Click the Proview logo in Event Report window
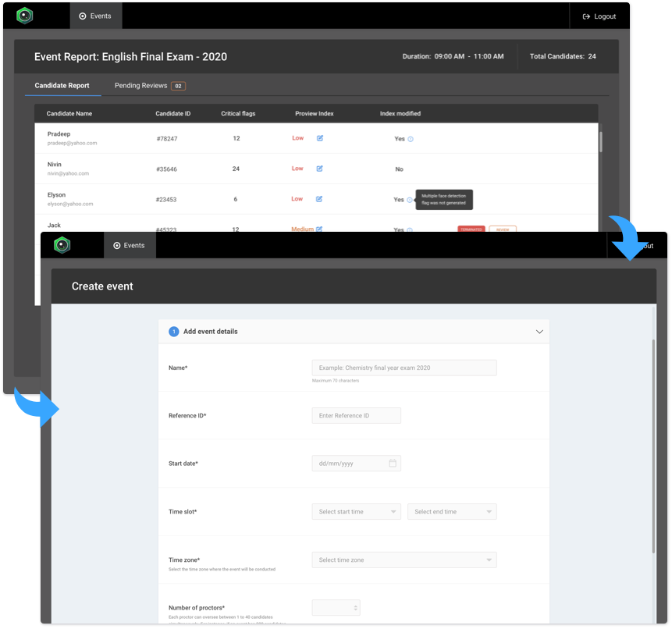The height and width of the screenshot is (629, 672). (24, 16)
